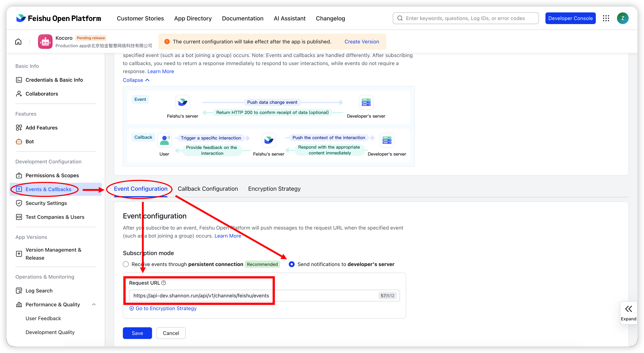Click the Callback tag in the diagram
Screen dimensions: 644x353
pos(143,137)
